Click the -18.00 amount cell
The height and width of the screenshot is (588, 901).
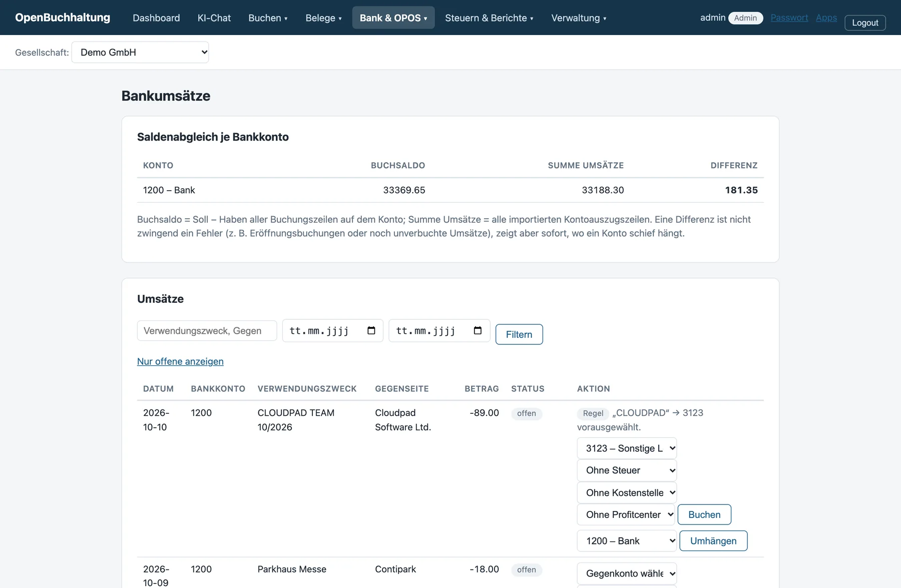point(485,569)
